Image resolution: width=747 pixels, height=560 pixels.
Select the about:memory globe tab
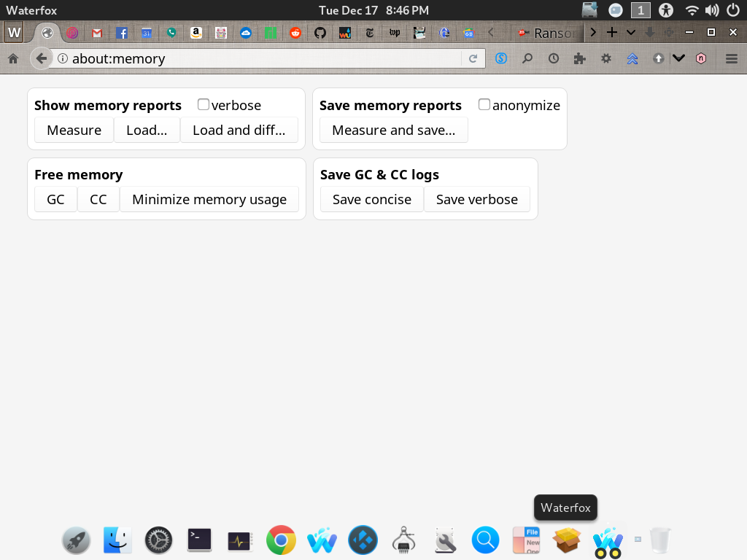(x=47, y=33)
